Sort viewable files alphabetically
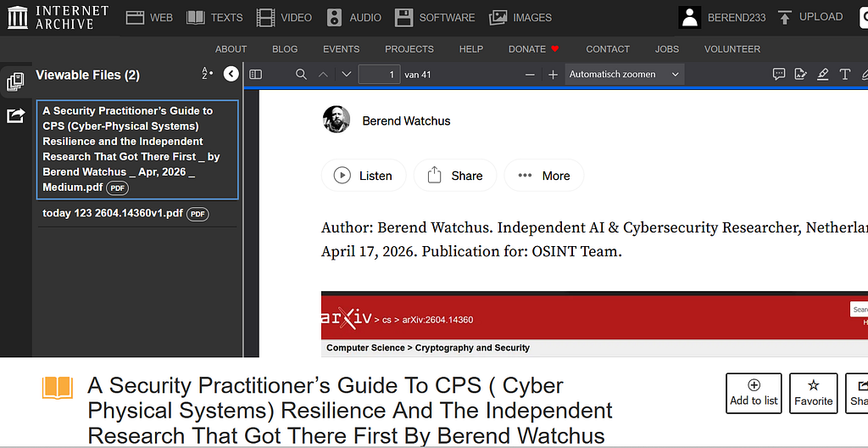 (x=207, y=74)
